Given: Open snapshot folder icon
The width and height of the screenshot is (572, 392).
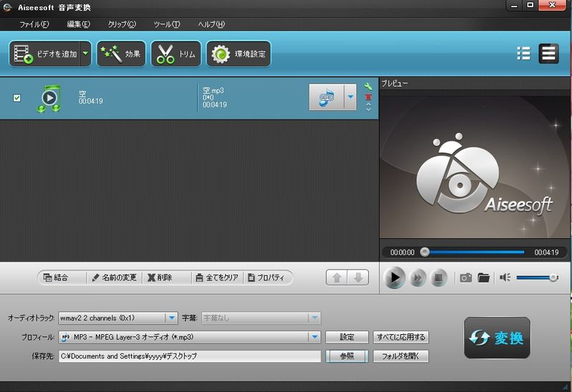Looking at the screenshot, I should pyautogui.click(x=484, y=278).
